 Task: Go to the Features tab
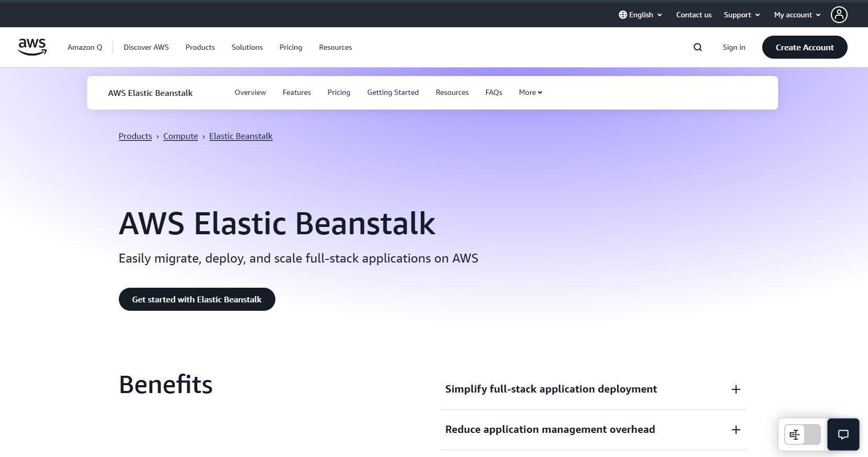(297, 92)
